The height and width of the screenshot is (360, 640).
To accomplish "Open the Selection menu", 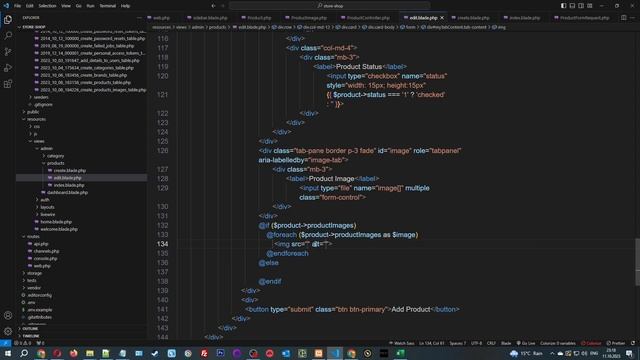I will point(47,6).
